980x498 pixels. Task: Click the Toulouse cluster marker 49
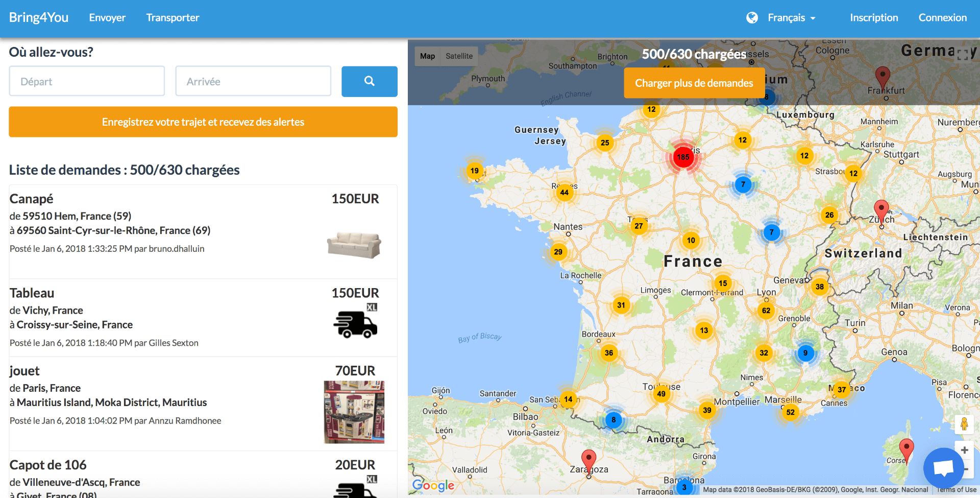pyautogui.click(x=661, y=394)
